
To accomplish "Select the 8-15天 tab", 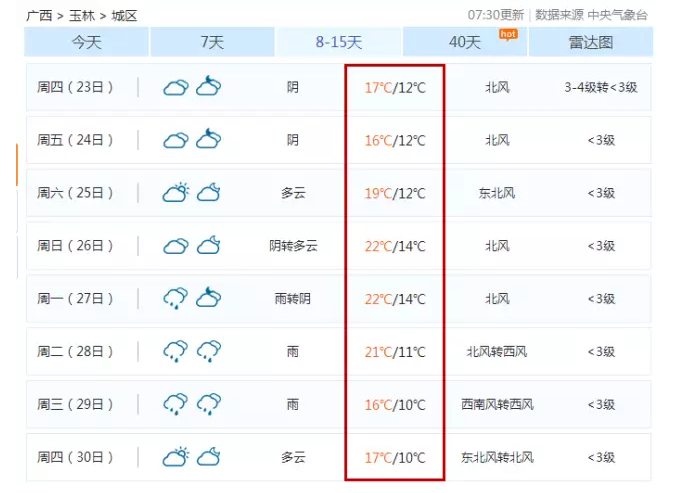I will [339, 42].
